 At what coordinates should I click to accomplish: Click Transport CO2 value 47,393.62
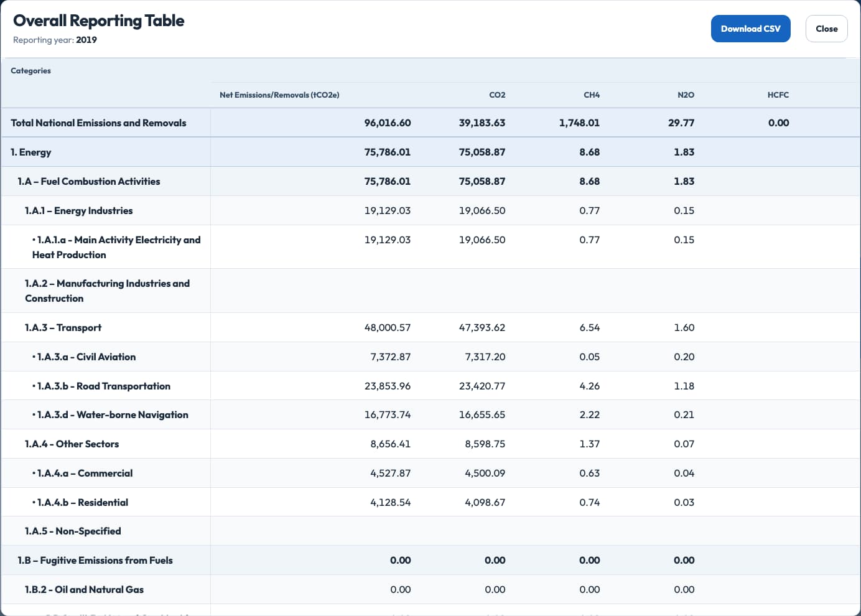click(482, 327)
